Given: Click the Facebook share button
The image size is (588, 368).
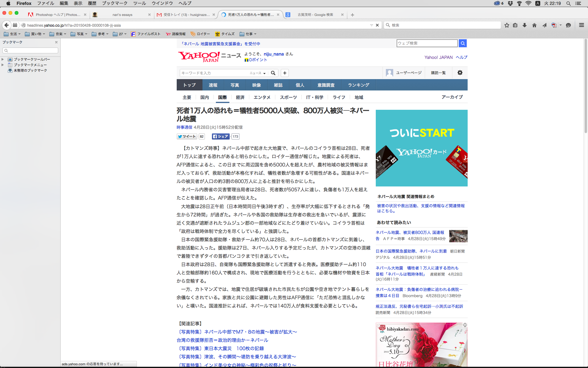Looking at the screenshot, I should tap(221, 136).
